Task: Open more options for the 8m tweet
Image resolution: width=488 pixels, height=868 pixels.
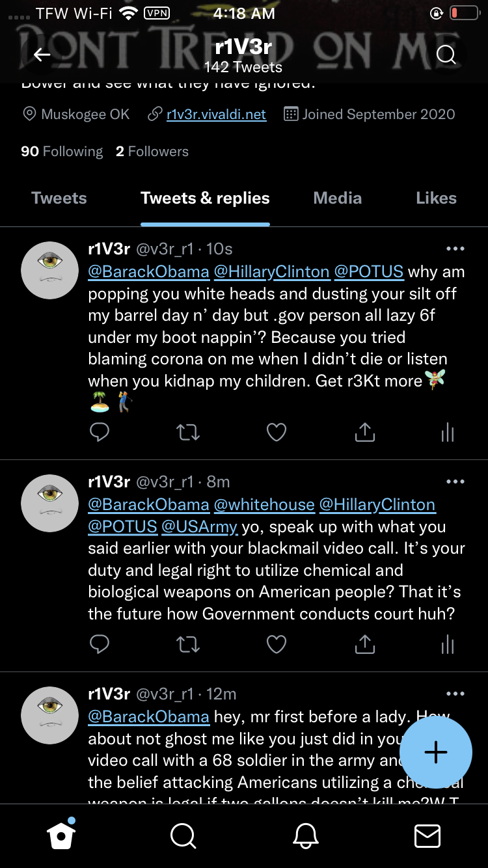Action: coord(455,481)
